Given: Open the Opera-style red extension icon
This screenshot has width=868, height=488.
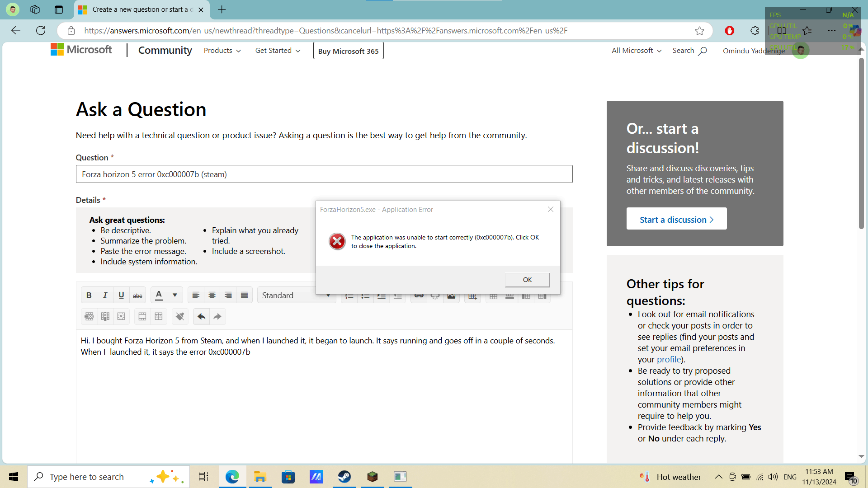Looking at the screenshot, I should pos(729,30).
